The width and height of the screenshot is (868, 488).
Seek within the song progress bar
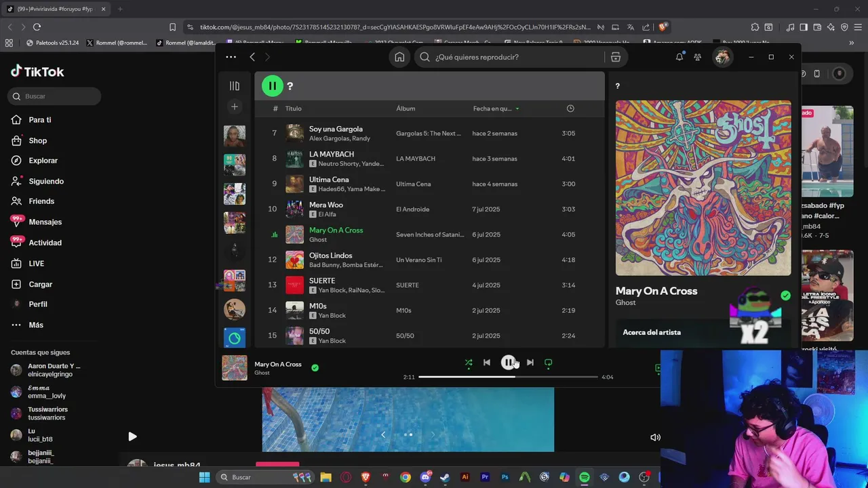pos(508,377)
